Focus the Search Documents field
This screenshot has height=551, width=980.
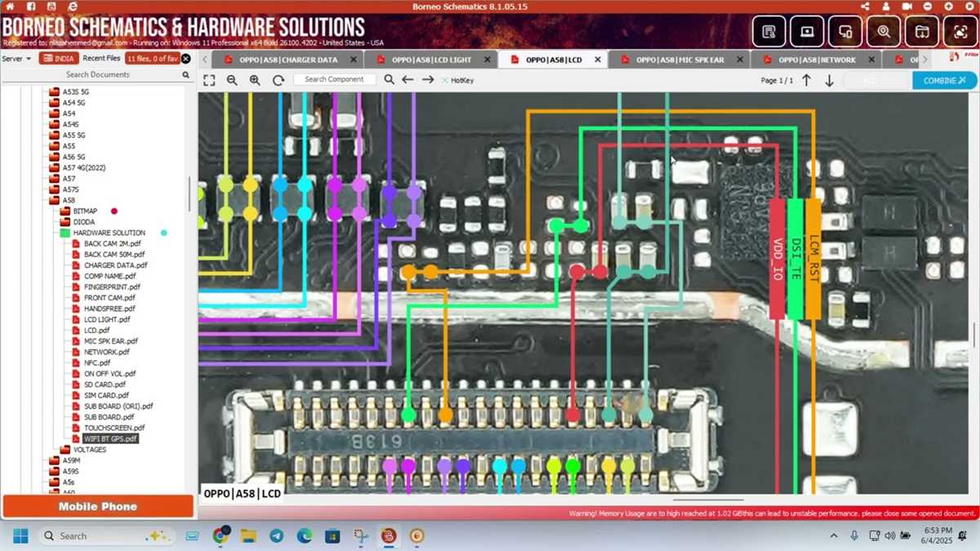point(98,74)
